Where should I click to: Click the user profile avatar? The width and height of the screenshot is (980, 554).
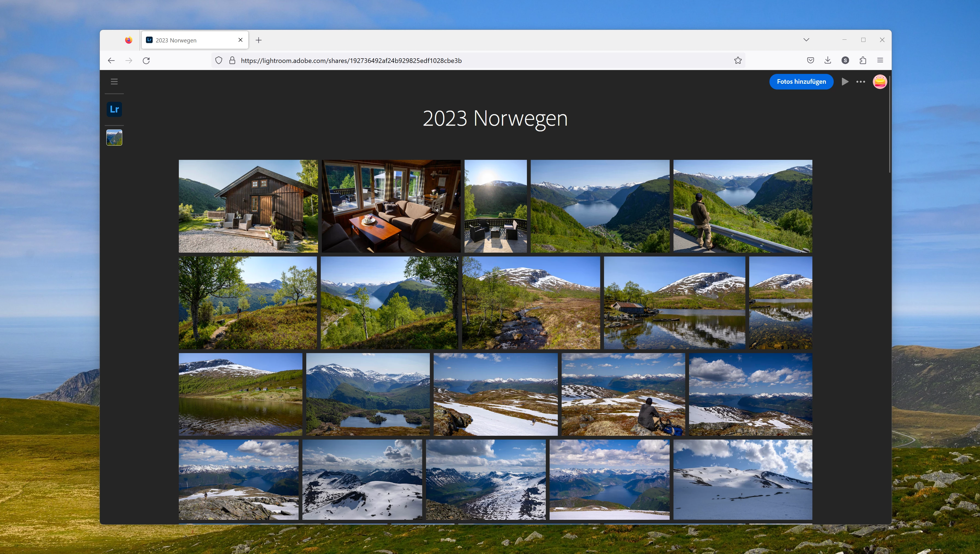pos(880,82)
